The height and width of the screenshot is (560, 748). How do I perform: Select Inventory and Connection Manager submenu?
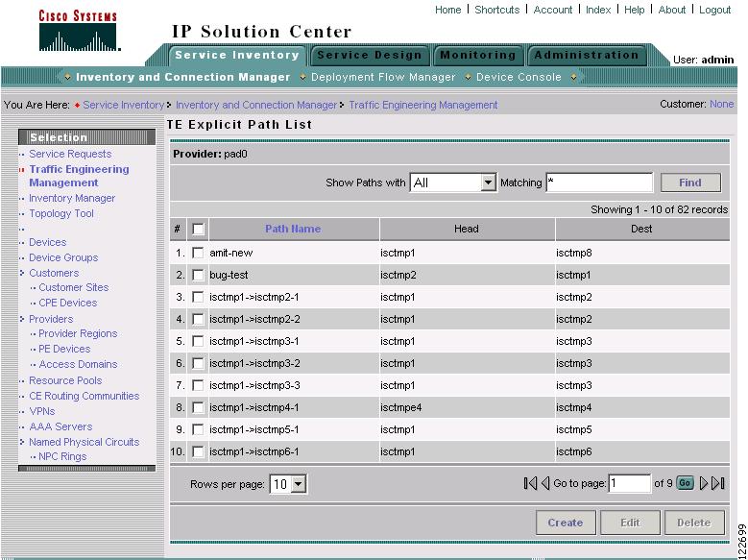[182, 77]
